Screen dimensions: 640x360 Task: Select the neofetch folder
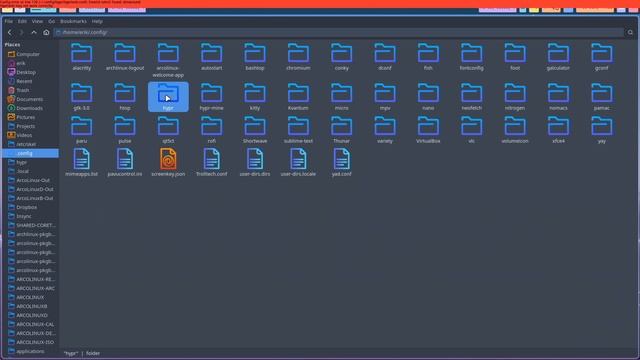(471, 97)
